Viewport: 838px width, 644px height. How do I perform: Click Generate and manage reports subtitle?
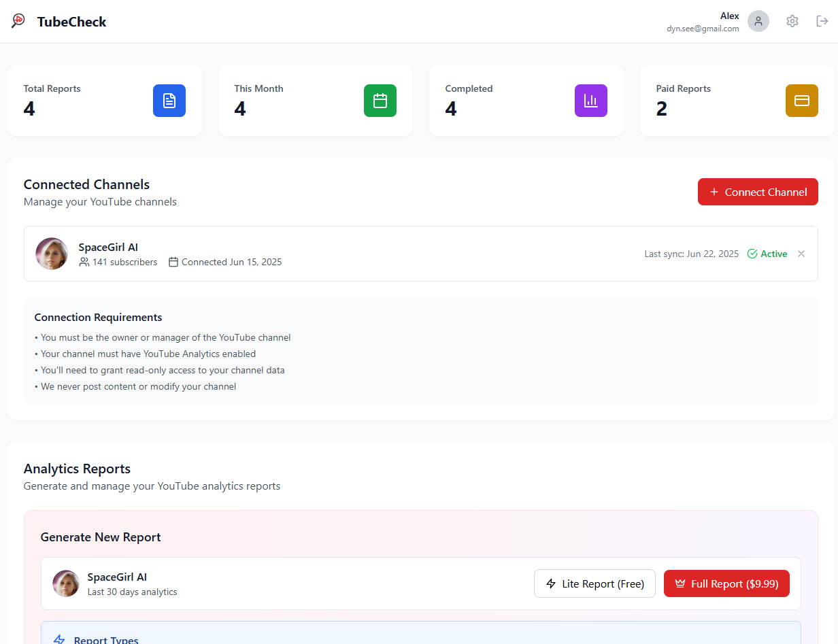[152, 486]
